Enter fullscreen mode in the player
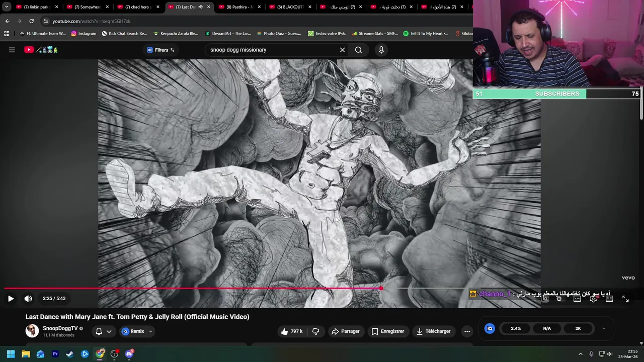The image size is (644, 362). click(625, 299)
